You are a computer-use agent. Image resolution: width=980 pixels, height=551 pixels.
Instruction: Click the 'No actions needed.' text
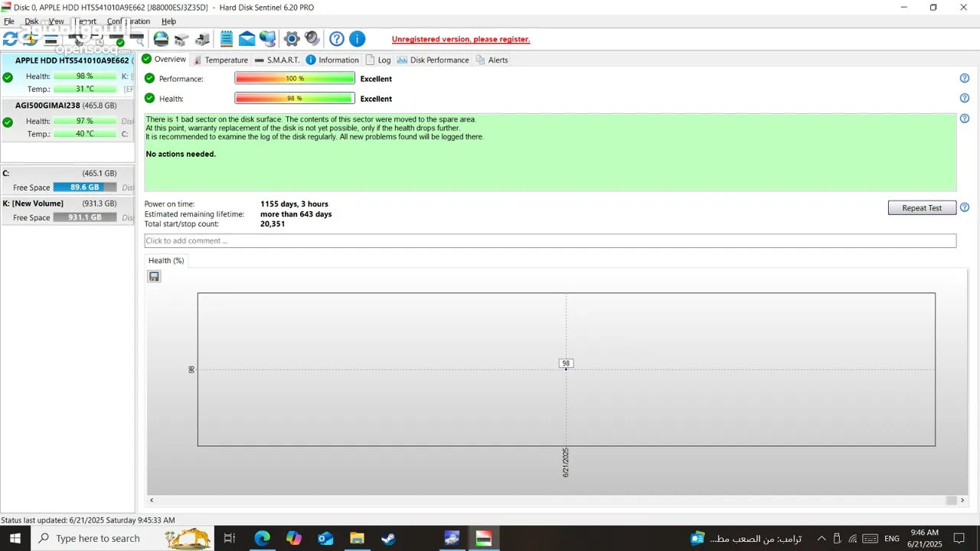click(181, 154)
